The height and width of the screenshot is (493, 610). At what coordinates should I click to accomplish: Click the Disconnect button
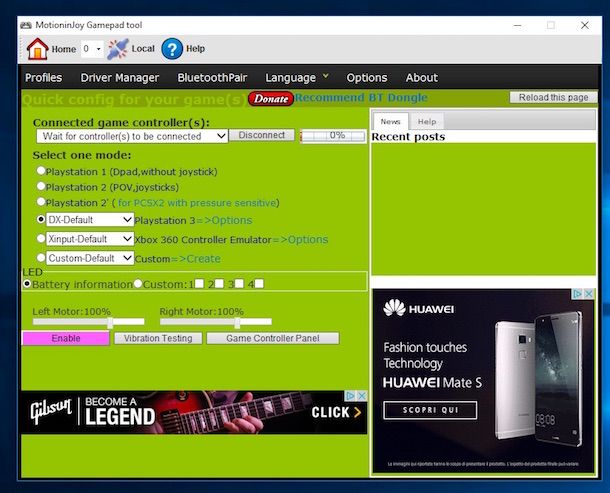pyautogui.click(x=262, y=135)
